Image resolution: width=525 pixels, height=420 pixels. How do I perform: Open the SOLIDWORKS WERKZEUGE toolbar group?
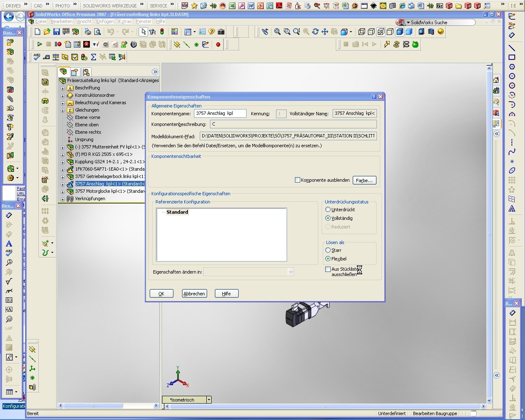tap(110, 6)
